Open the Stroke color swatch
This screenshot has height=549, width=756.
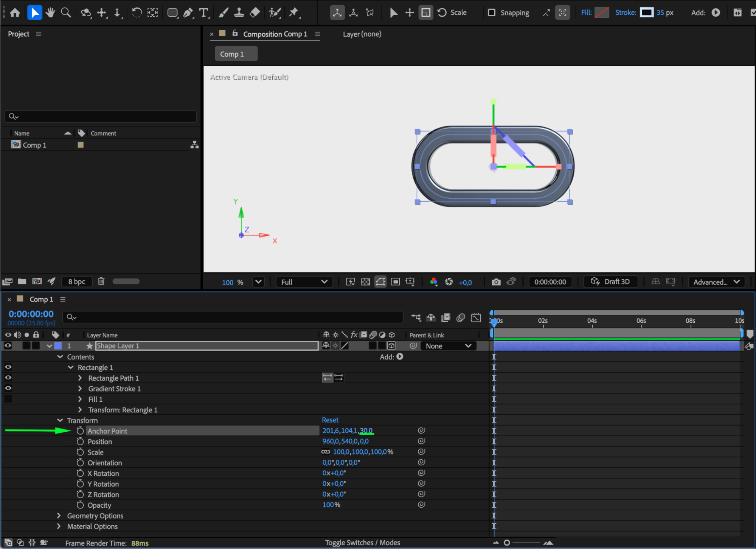pyautogui.click(x=646, y=12)
